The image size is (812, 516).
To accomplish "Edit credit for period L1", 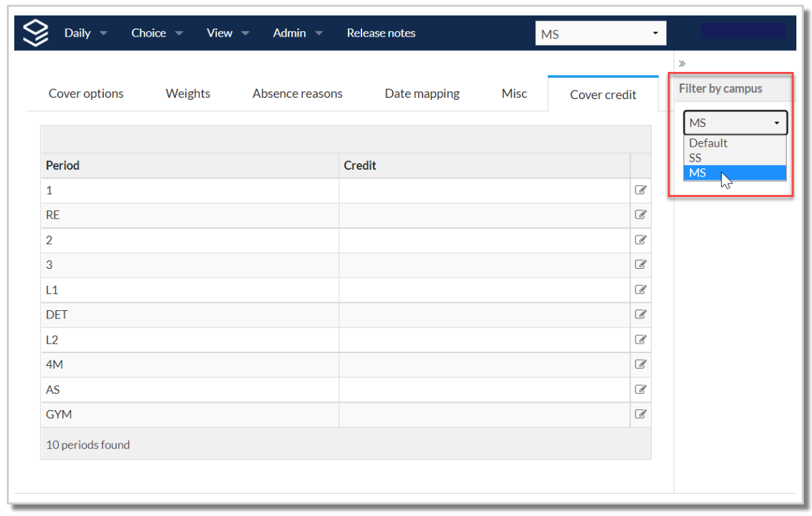I will click(641, 289).
